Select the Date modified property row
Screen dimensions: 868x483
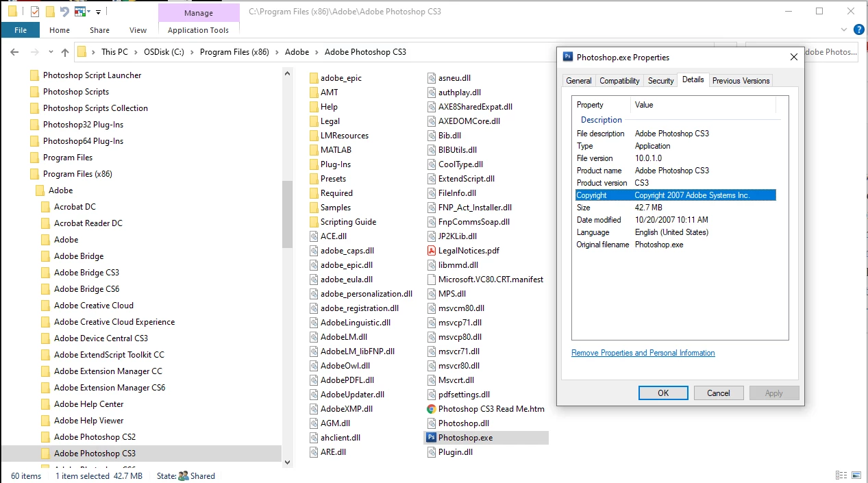coord(675,220)
